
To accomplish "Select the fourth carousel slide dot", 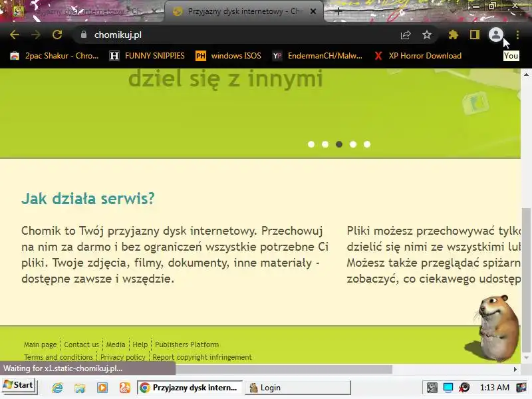I will pyautogui.click(x=353, y=144).
